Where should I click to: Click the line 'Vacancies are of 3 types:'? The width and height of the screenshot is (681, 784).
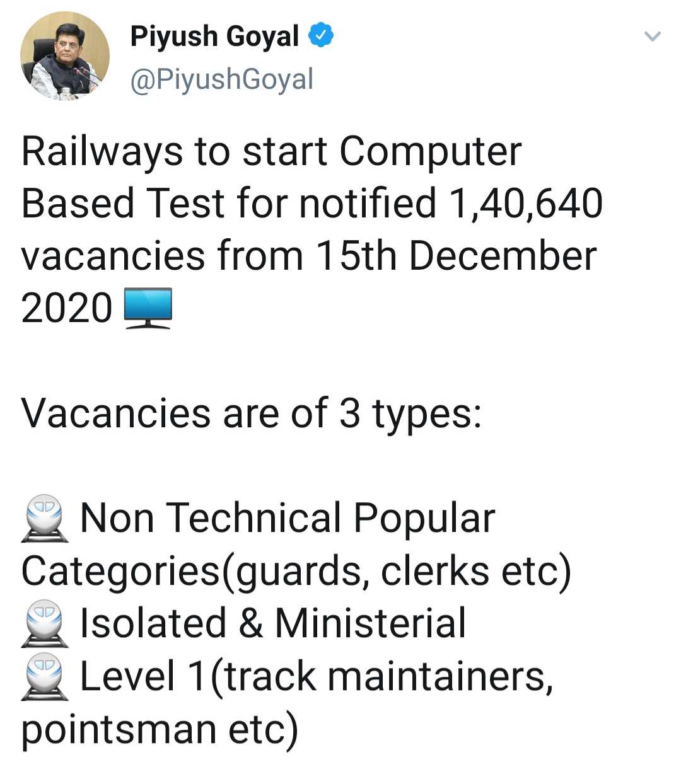click(x=252, y=414)
